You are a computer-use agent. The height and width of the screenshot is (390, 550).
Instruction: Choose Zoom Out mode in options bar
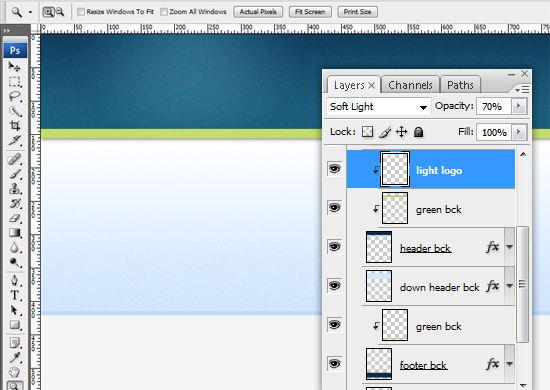click(x=60, y=12)
